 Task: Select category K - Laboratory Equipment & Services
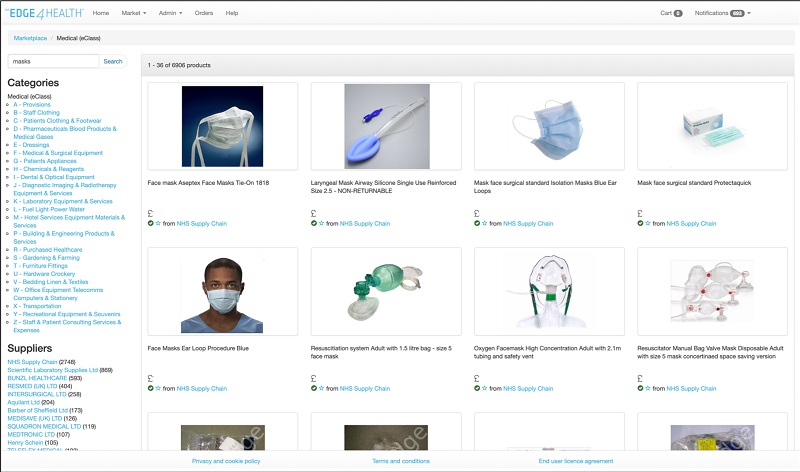tap(63, 202)
